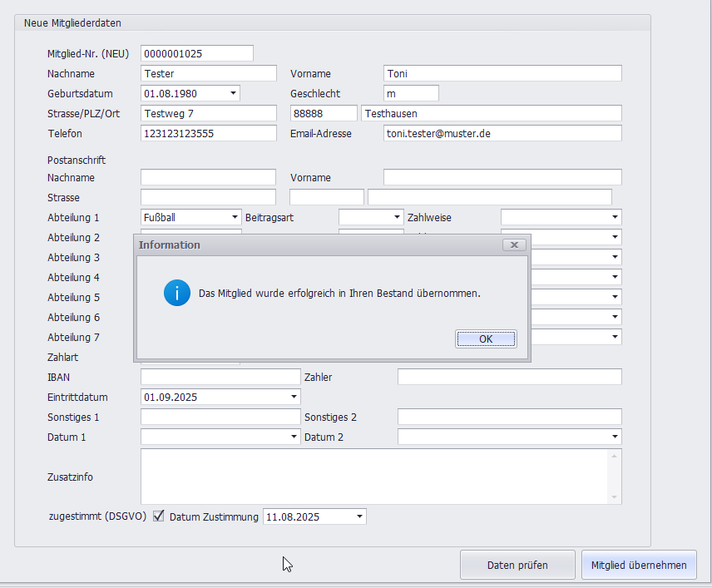Viewport: 712px width, 588px height.
Task: Click the IBAN input field
Action: coord(220,377)
